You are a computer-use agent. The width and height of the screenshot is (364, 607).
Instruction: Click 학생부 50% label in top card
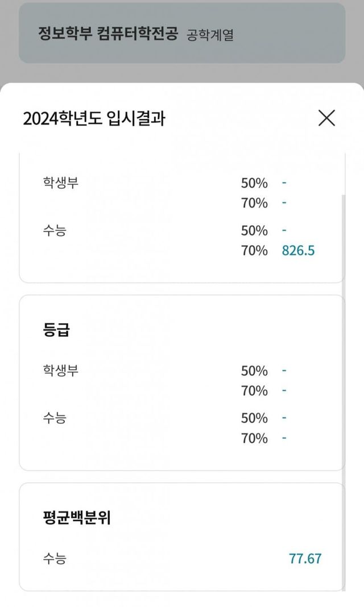(x=254, y=183)
